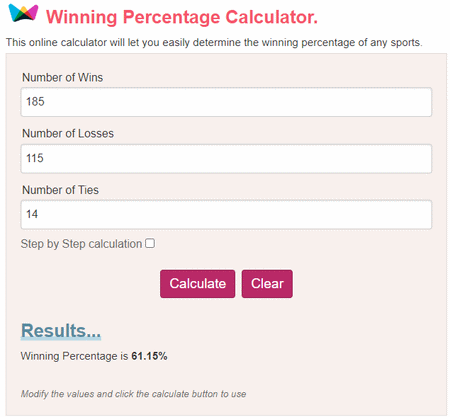The height and width of the screenshot is (417, 450).
Task: Click the value 185 in the wins field
Action: 35,102
